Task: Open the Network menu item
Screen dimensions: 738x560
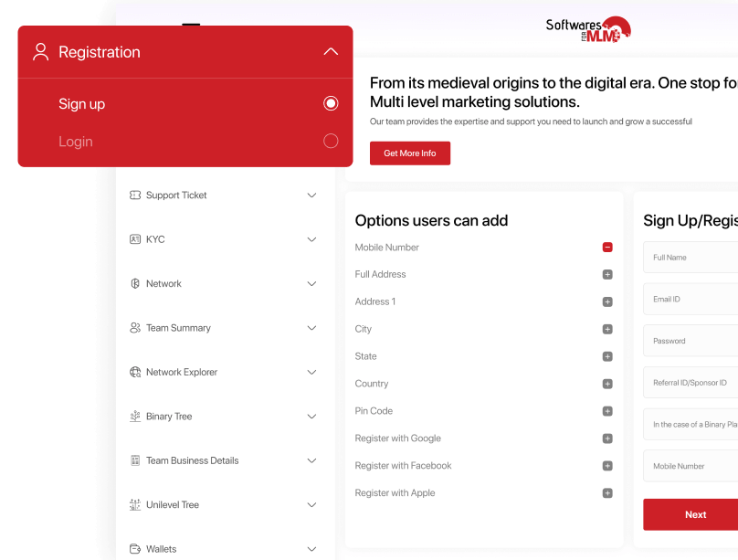Action: point(223,283)
